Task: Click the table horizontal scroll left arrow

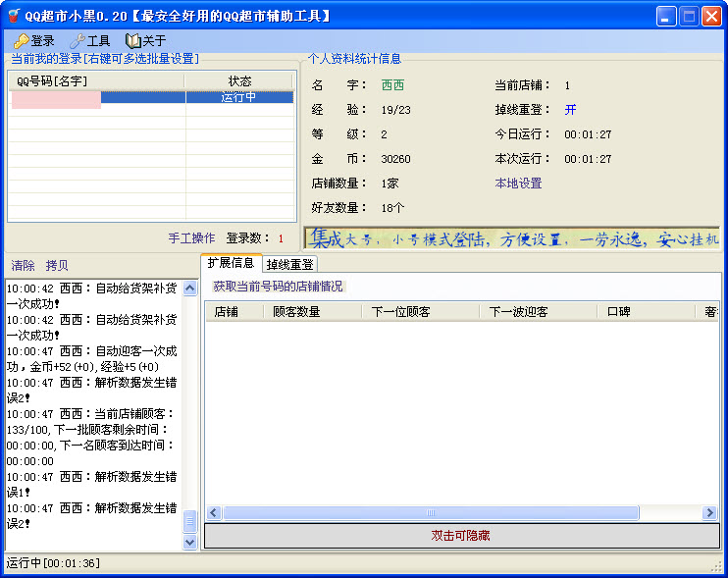Action: tap(214, 512)
